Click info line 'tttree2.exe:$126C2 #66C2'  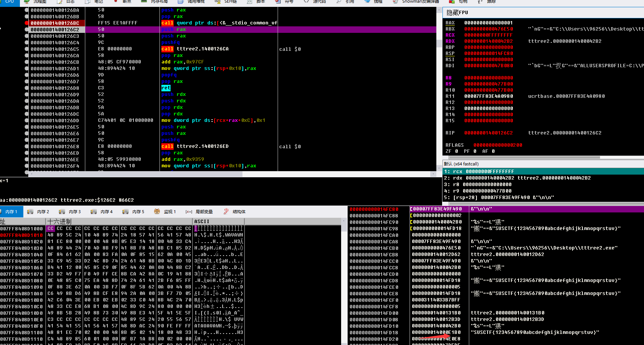click(x=97, y=200)
